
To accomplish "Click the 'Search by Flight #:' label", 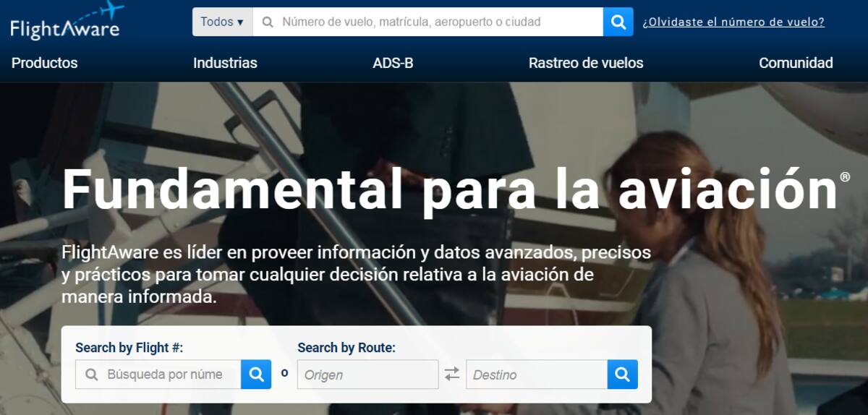I will click(x=129, y=348).
